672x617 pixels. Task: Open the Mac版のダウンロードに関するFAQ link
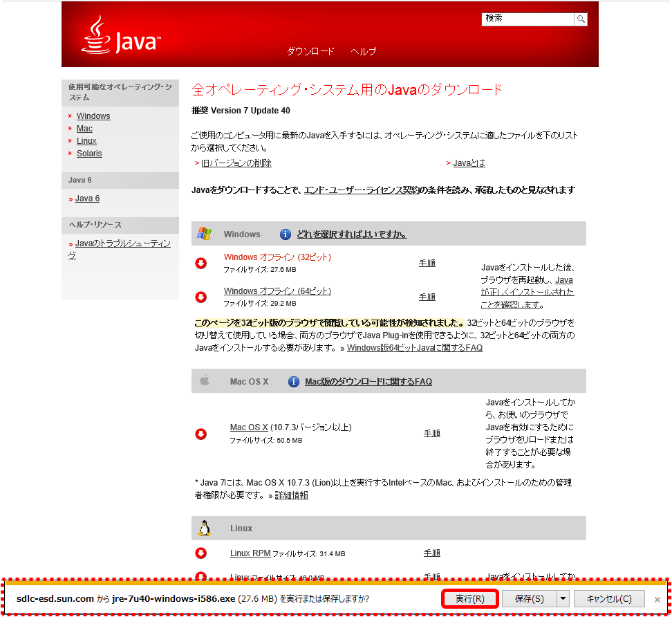pos(368,382)
